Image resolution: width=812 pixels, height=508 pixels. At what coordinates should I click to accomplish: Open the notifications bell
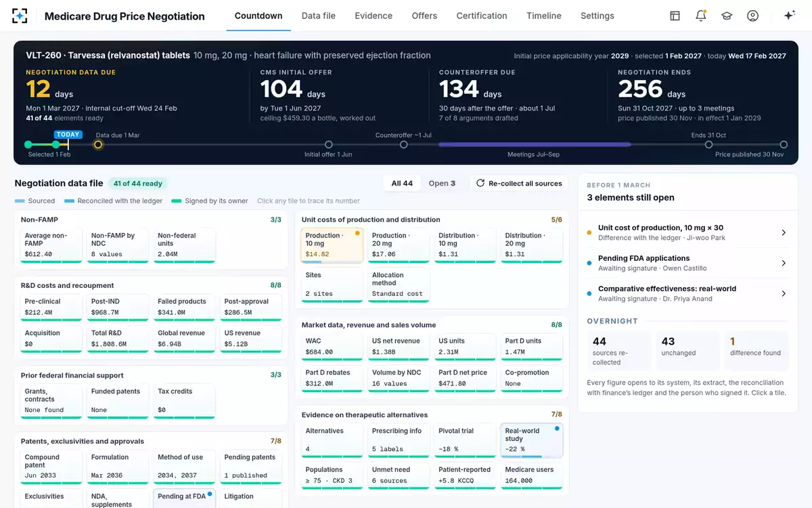701,16
